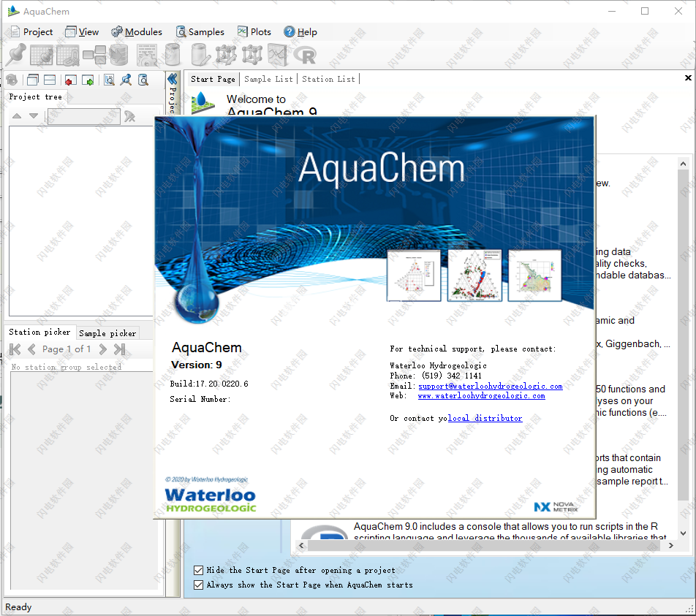Viewport: 696px width, 616px height.
Task: Click the database-with-arrow toolbar icon
Action: (x=119, y=55)
